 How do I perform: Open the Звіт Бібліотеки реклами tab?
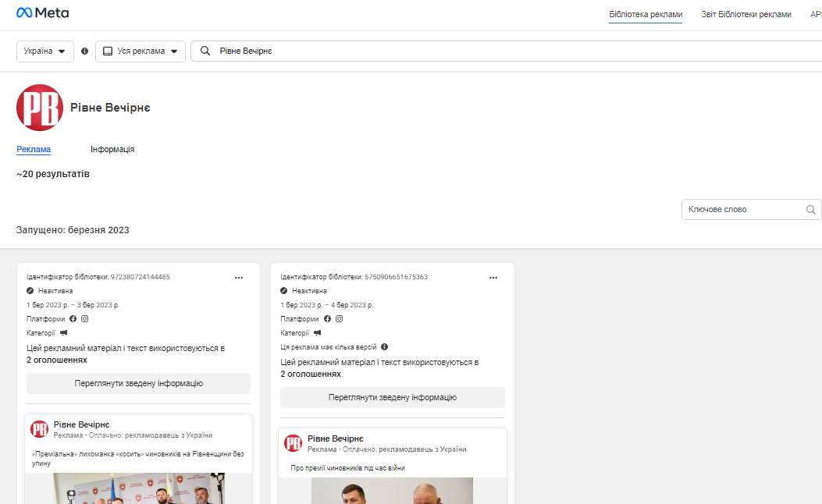click(x=746, y=15)
